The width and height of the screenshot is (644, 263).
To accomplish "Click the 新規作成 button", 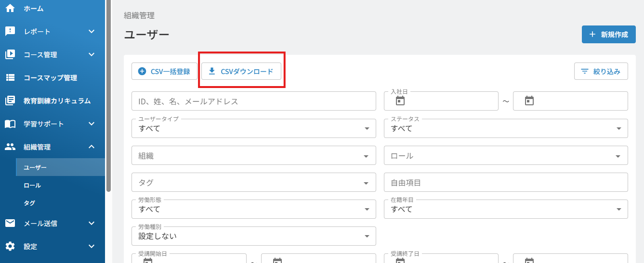I will tap(609, 35).
